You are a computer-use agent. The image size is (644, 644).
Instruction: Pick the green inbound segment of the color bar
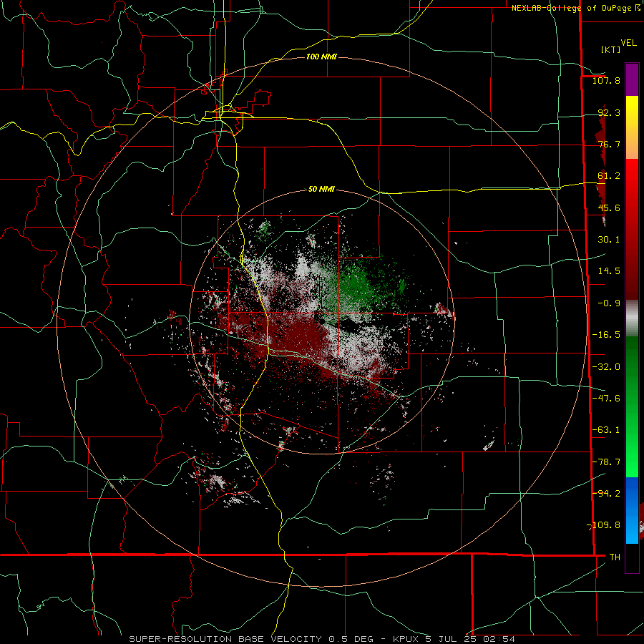pyautogui.click(x=632, y=406)
